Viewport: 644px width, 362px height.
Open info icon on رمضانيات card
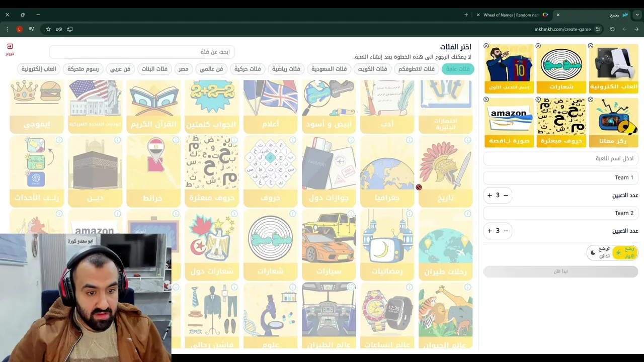(x=410, y=214)
